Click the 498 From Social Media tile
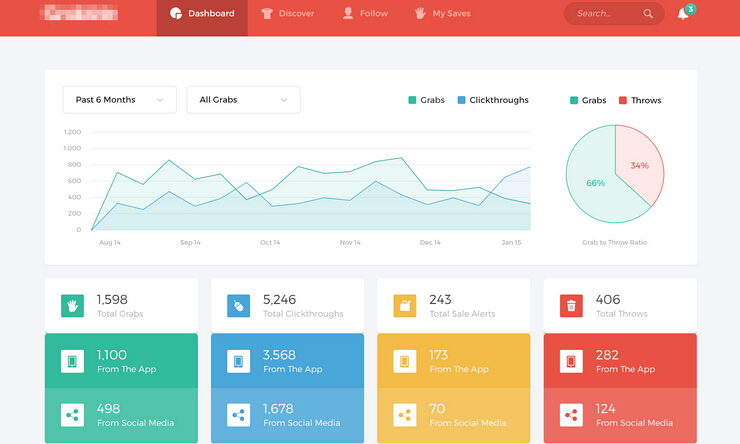This screenshot has width=740, height=444. click(x=121, y=415)
